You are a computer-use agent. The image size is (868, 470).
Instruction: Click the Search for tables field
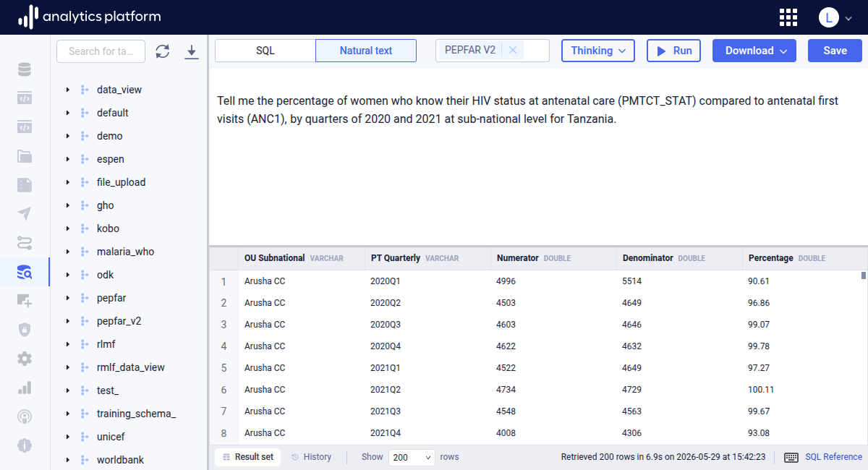click(101, 51)
